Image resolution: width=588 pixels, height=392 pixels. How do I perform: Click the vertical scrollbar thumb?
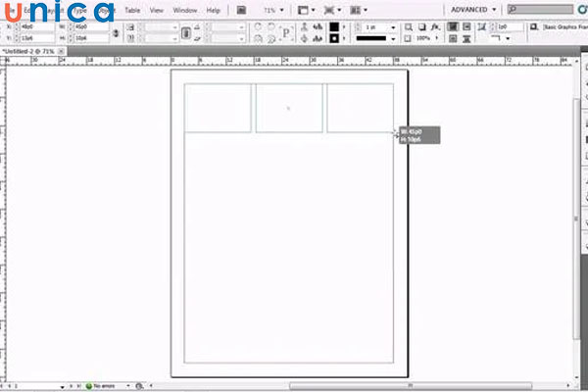pos(576,220)
